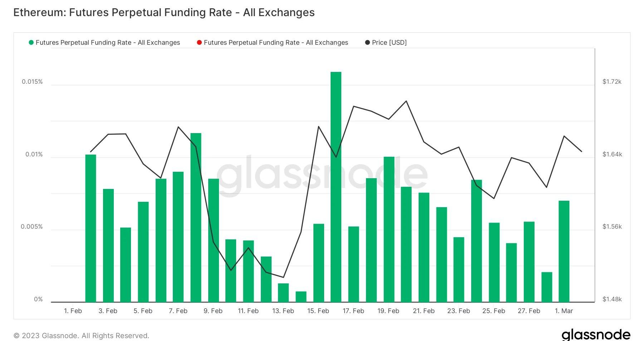This screenshot has height=341, width=644.
Task: Click the first green bar on 2 Feb
Action: point(91,228)
